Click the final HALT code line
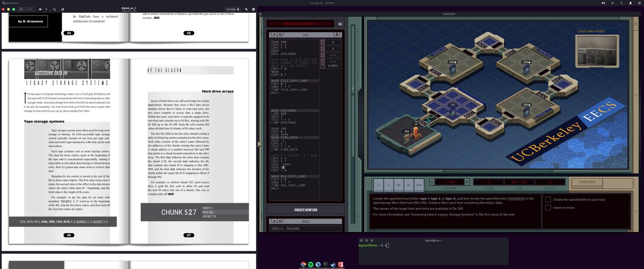The width and height of the screenshot is (644, 269). pos(276,188)
